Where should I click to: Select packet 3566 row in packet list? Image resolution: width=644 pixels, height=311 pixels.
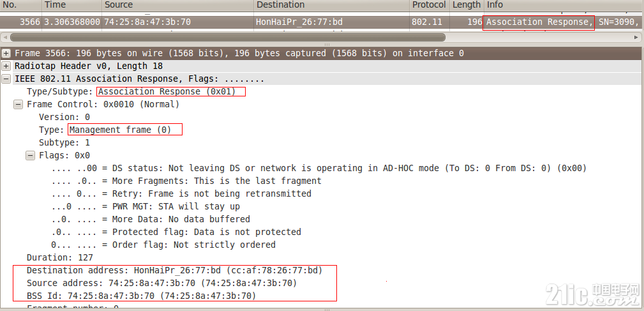point(322,22)
